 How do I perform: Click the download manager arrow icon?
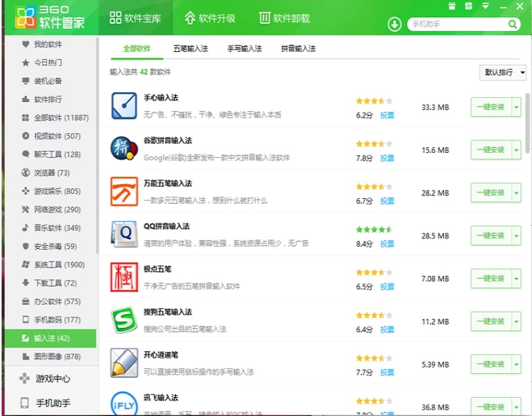(x=395, y=25)
